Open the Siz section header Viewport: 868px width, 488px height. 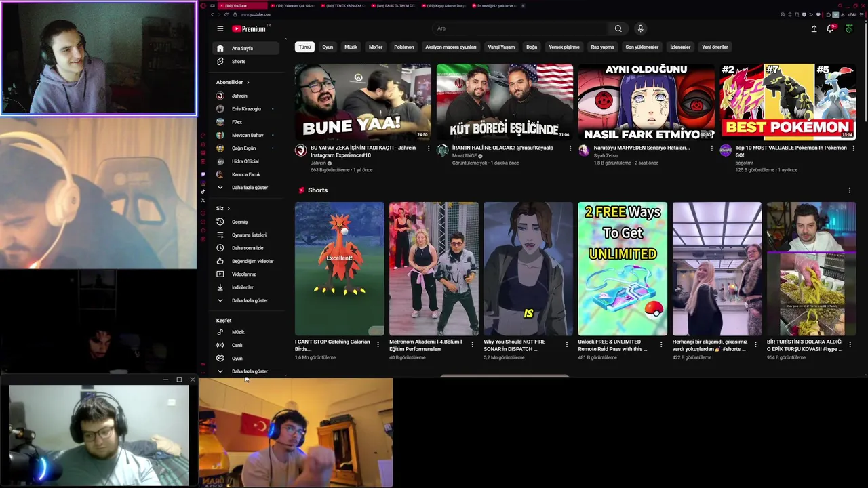223,208
